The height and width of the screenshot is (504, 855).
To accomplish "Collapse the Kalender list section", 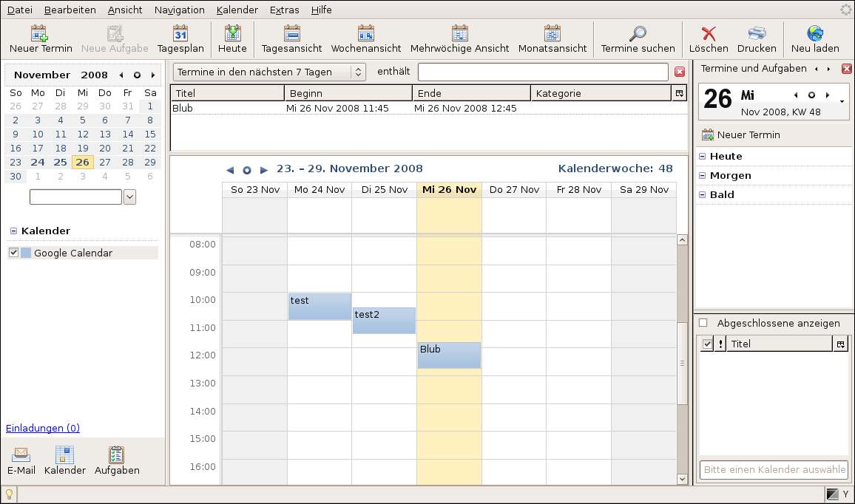I will click(x=13, y=231).
